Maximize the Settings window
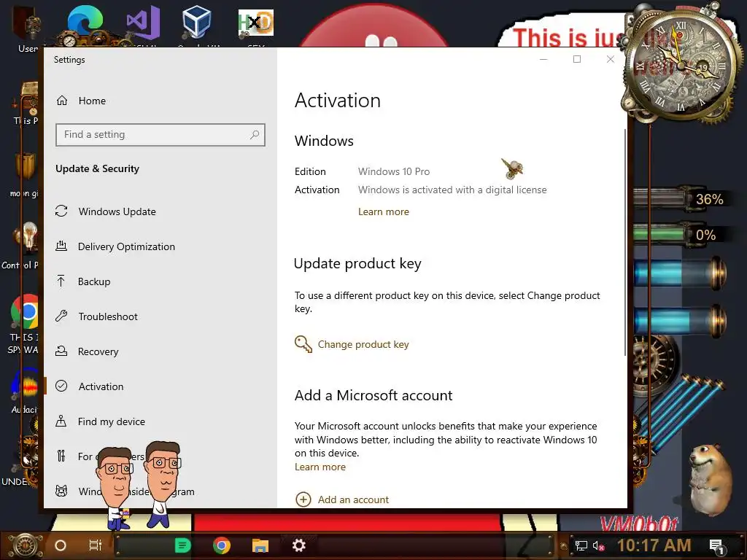Image resolution: width=747 pixels, height=560 pixels. tap(577, 59)
